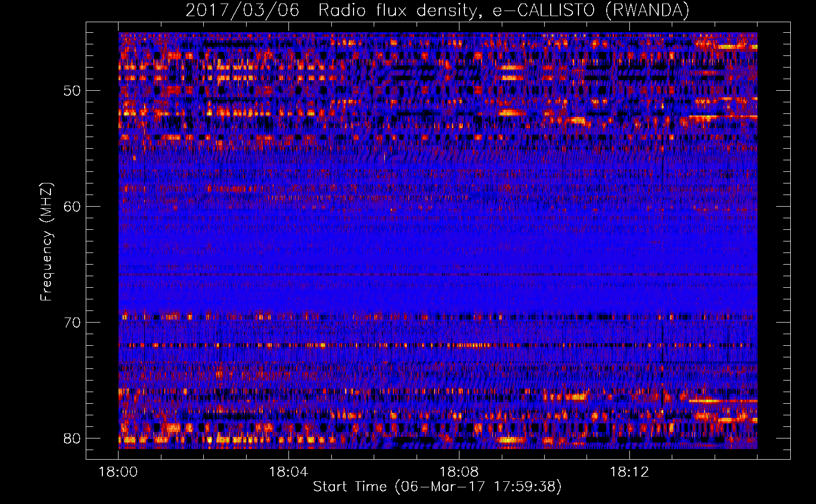The height and width of the screenshot is (504, 816).
Task: Click the '18:12' time tick label
Action: point(629,472)
